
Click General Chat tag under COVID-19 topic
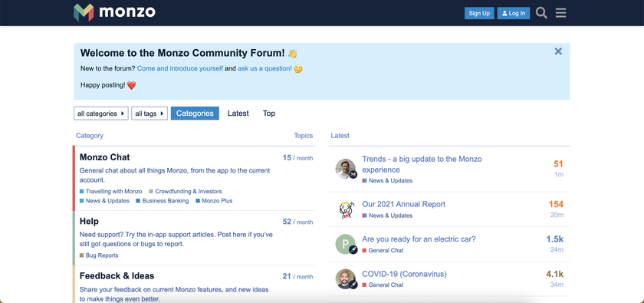383,285
